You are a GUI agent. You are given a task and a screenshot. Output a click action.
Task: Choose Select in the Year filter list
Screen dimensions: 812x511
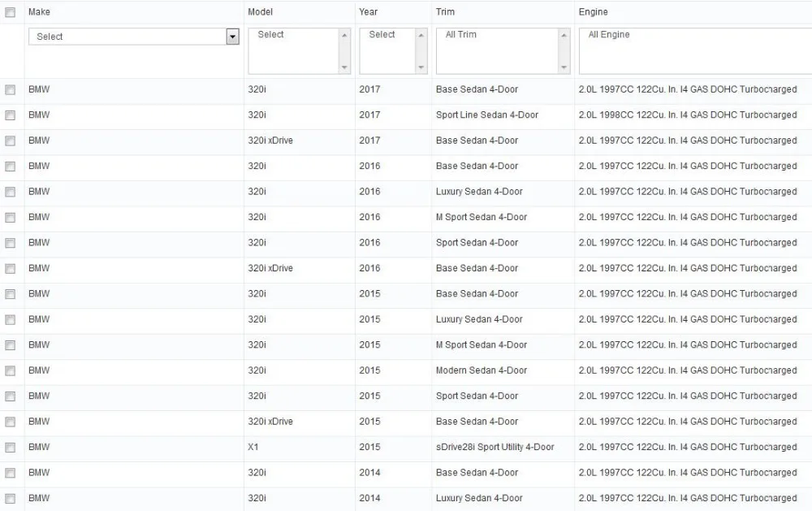tap(382, 34)
